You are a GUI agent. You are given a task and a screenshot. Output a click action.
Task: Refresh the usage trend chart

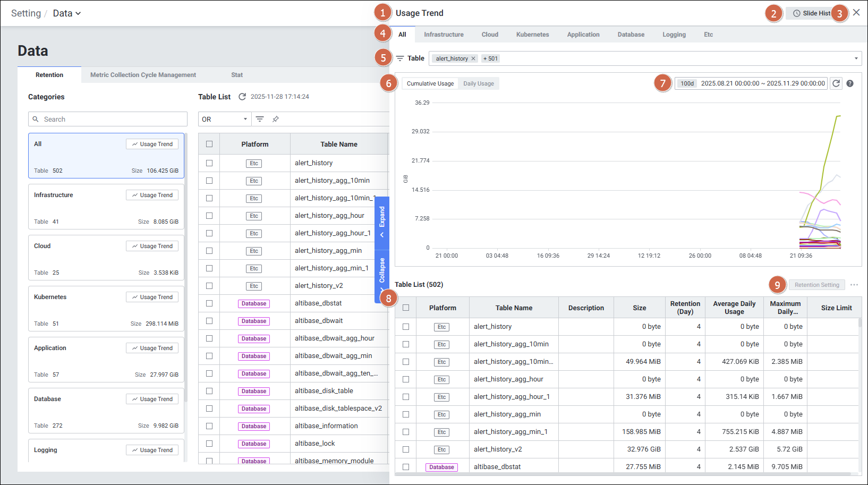pos(836,83)
